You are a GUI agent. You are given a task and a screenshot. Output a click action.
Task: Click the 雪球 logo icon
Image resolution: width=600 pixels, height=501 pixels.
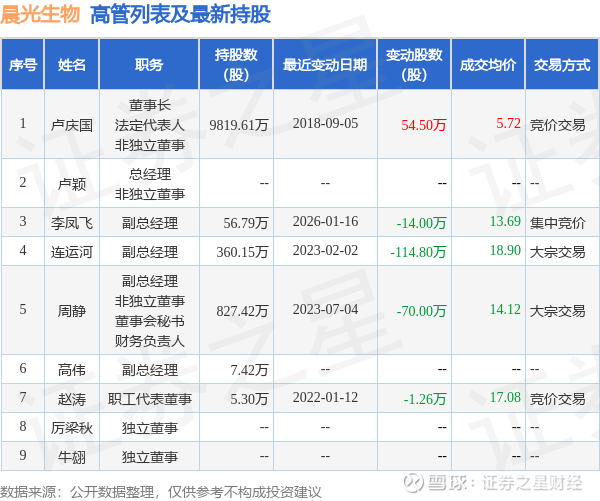[x=413, y=483]
